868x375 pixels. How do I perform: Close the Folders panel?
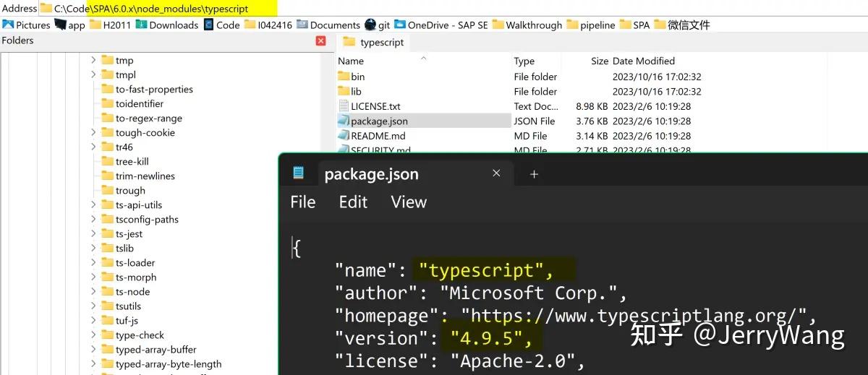[x=321, y=40]
